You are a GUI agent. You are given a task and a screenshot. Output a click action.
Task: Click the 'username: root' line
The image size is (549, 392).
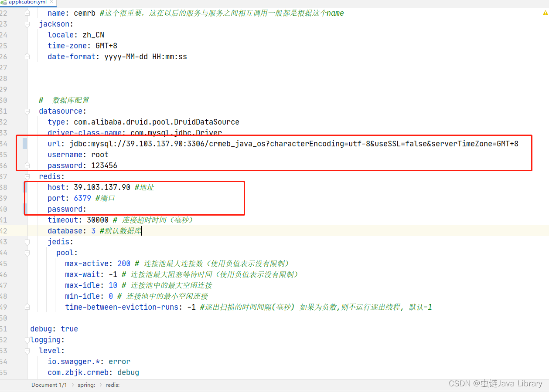pos(78,155)
